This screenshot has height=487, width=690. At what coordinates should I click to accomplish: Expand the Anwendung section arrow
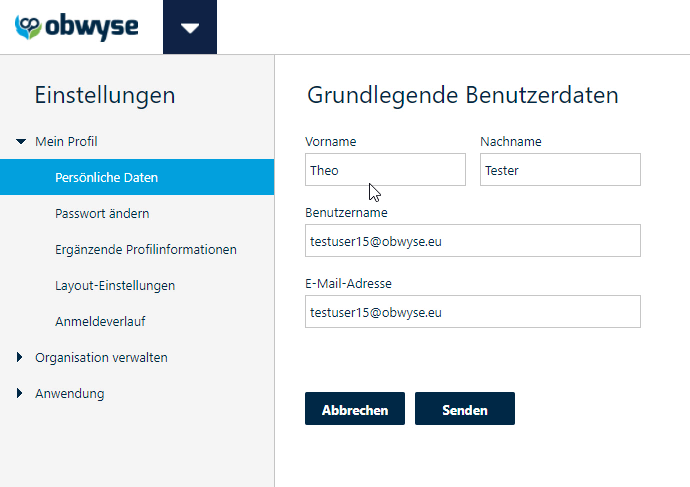tap(19, 393)
